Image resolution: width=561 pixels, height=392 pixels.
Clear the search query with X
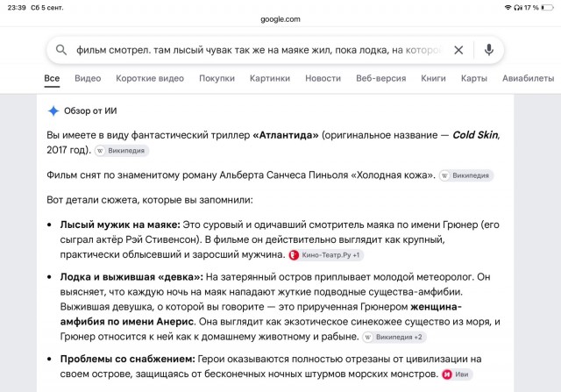(x=458, y=50)
